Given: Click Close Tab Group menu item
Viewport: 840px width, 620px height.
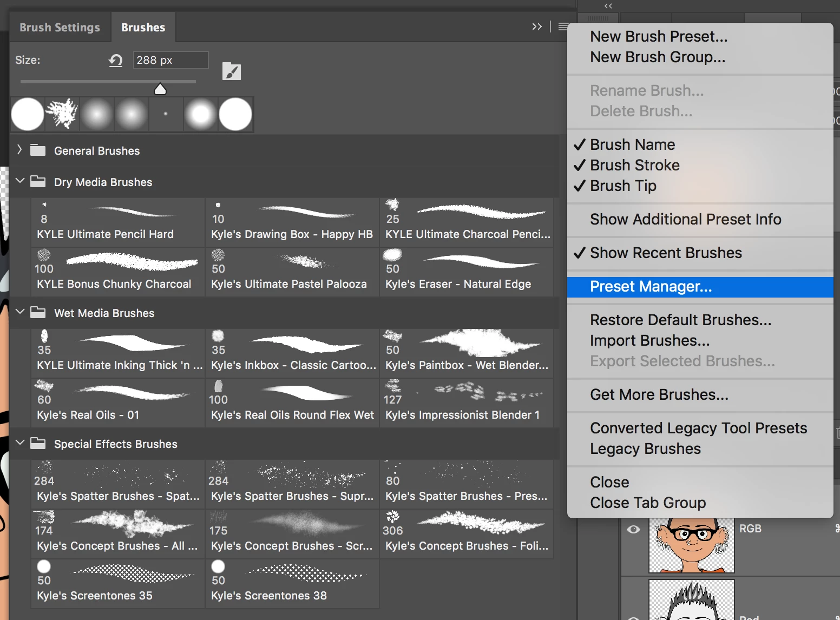Looking at the screenshot, I should click(x=700, y=503).
